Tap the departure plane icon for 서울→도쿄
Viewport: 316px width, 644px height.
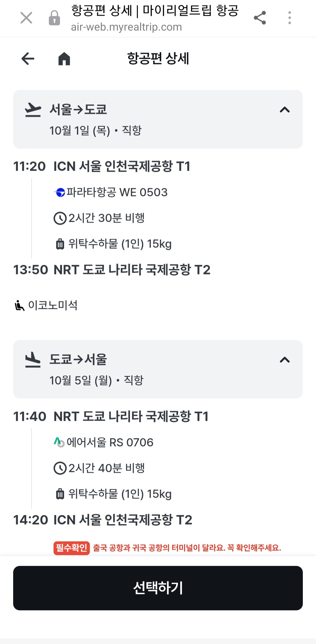33,110
